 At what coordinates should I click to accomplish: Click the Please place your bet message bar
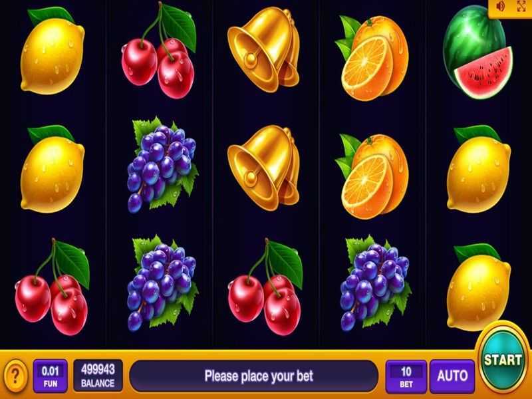pyautogui.click(x=254, y=376)
